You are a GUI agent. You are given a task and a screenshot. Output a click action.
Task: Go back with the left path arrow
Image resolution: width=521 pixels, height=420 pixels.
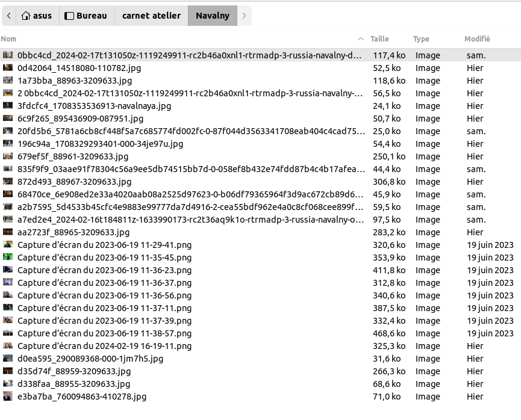click(8, 16)
